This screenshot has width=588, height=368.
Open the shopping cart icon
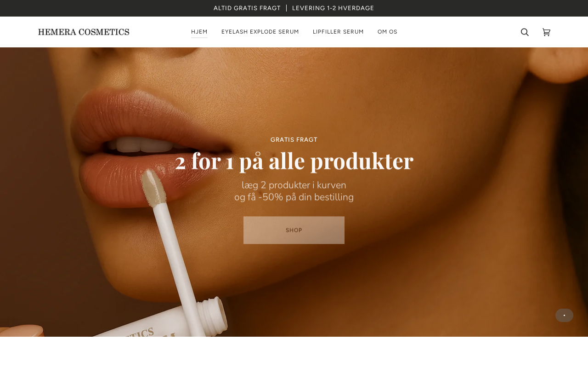[546, 32]
